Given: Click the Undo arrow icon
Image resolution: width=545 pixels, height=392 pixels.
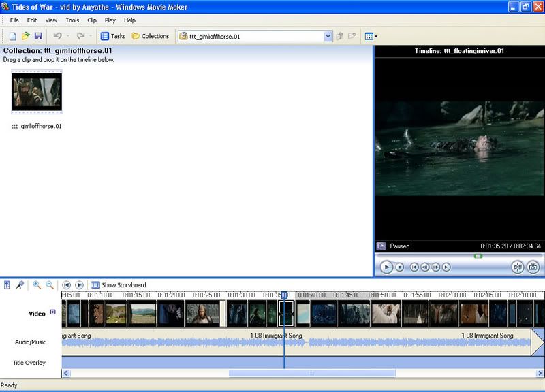Looking at the screenshot, I should (57, 36).
